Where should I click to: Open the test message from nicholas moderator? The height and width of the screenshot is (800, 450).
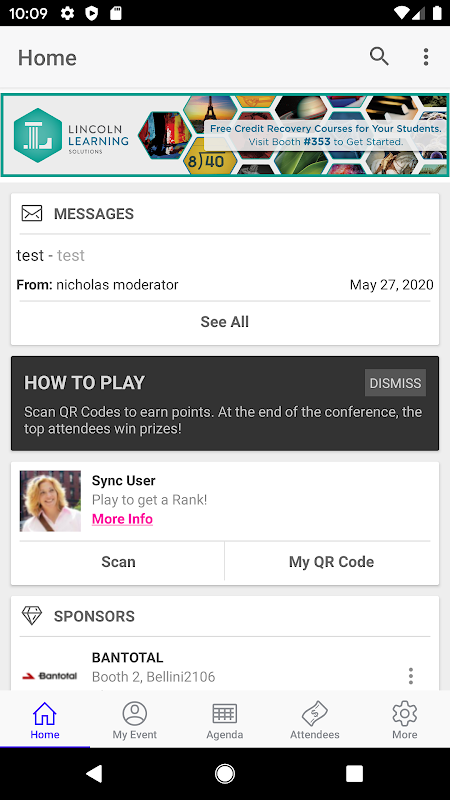tap(225, 269)
